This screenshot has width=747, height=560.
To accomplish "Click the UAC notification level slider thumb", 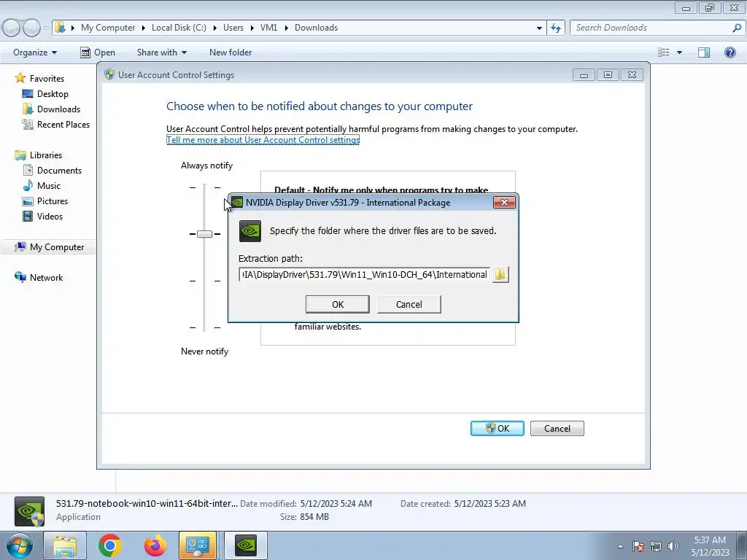I will pyautogui.click(x=204, y=234).
